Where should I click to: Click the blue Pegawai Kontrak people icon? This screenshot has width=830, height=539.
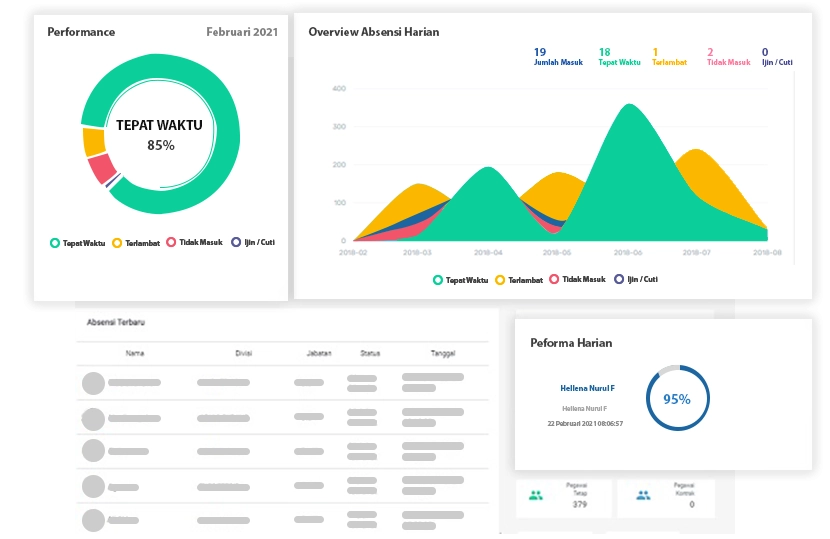643,494
